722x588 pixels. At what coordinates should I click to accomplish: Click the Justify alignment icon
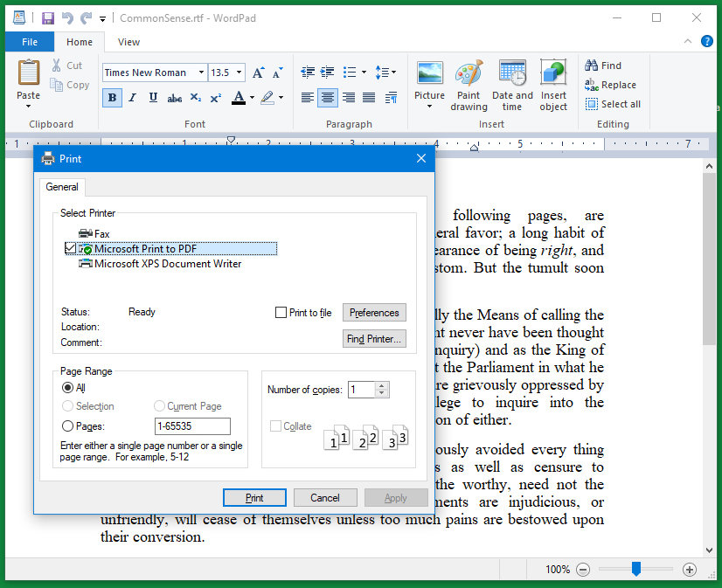369,98
